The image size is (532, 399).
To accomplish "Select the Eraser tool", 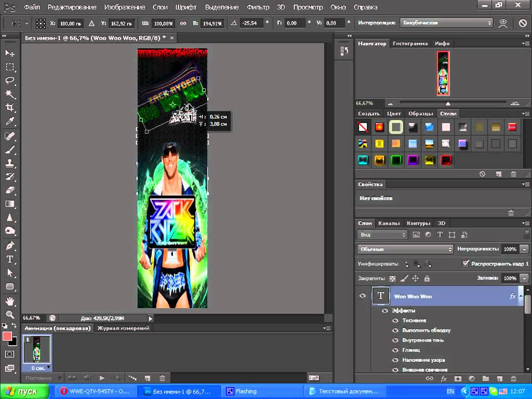I will pos(10,190).
